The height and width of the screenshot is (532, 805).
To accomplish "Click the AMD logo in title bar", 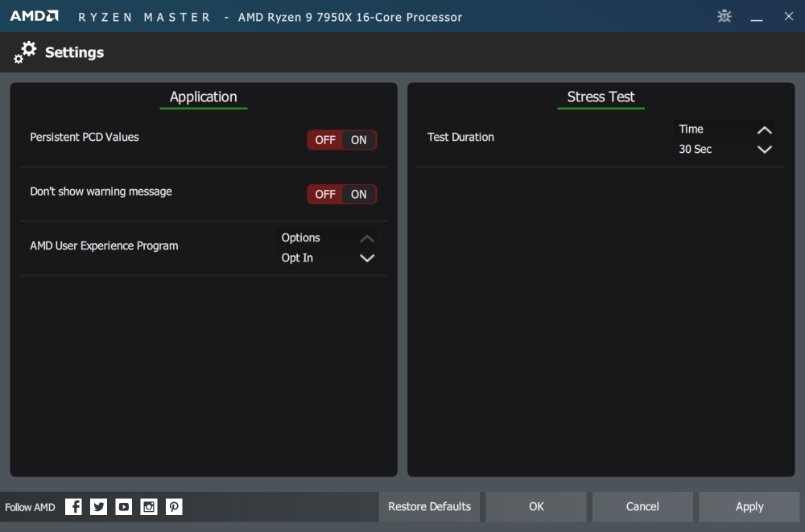I will [35, 16].
